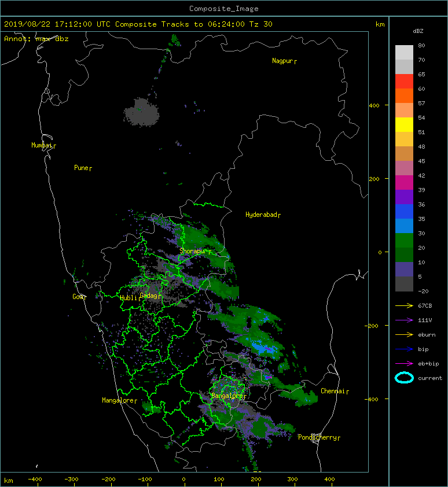This screenshot has width=448, height=487.
Task: Click the bip legend label
Action: 424,349
